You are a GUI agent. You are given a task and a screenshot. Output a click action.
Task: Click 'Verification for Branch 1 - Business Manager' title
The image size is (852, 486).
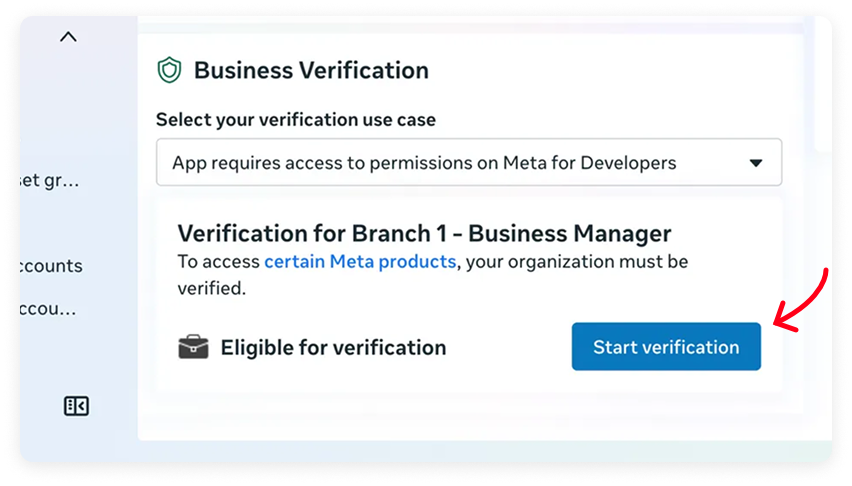point(424,234)
